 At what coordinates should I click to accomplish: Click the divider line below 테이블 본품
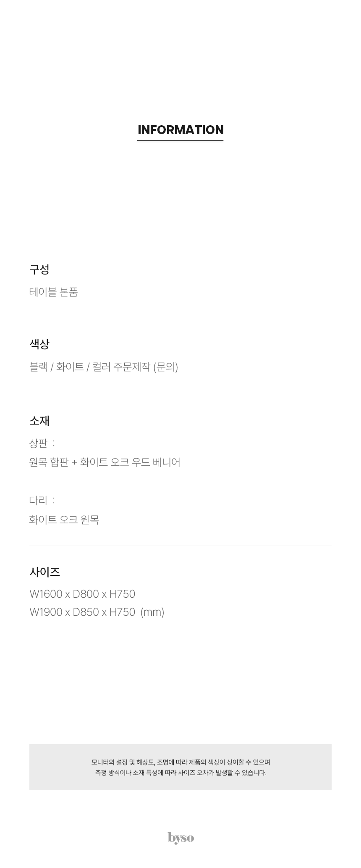pyautogui.click(x=180, y=318)
